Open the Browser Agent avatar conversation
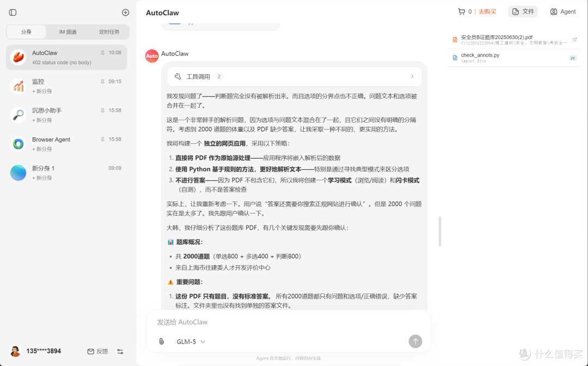 pos(19,144)
